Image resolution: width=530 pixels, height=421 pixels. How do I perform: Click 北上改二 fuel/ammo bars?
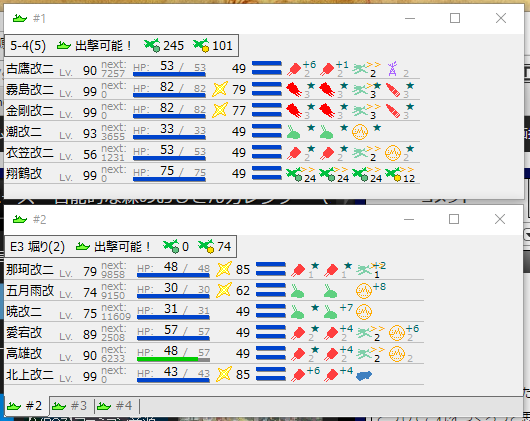pyautogui.click(x=271, y=373)
